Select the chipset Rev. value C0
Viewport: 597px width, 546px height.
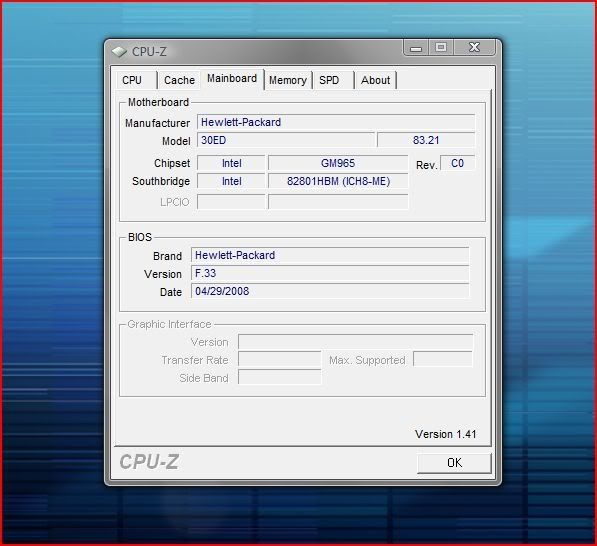457,163
